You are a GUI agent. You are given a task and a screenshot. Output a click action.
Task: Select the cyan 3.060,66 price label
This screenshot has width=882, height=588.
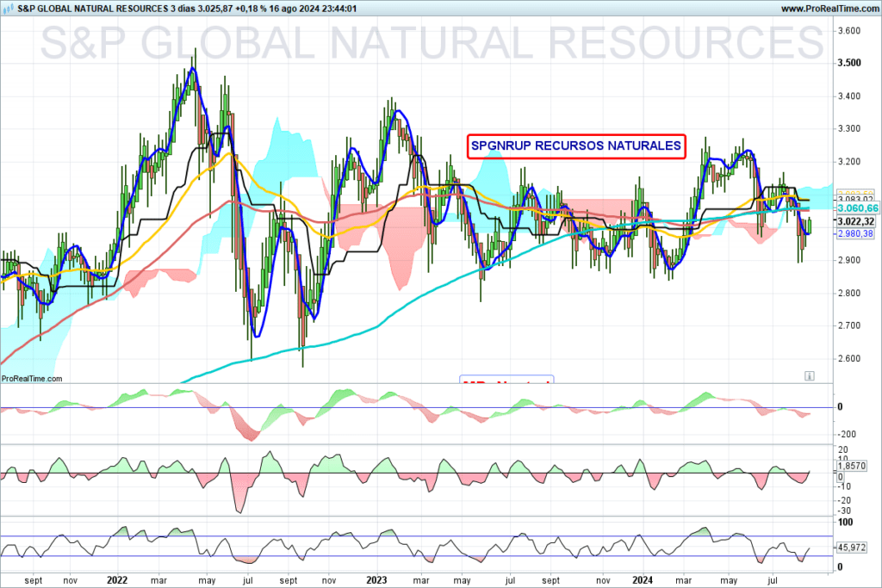coord(858,208)
